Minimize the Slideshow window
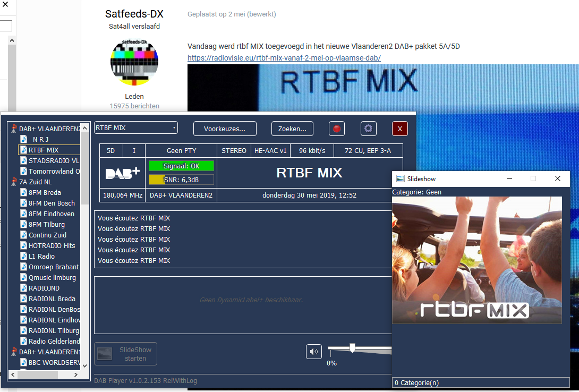Viewport: 579px width, 392px height. pyautogui.click(x=509, y=178)
